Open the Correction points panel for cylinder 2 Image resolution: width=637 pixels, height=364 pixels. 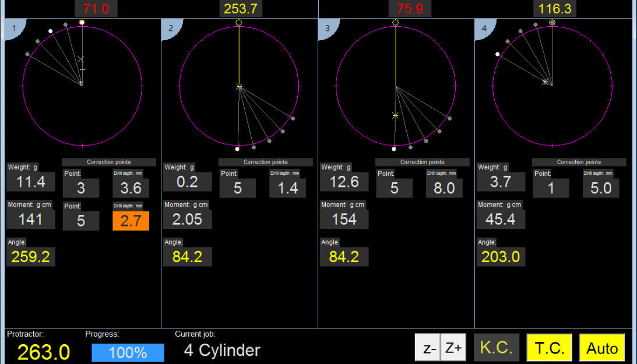tap(266, 162)
